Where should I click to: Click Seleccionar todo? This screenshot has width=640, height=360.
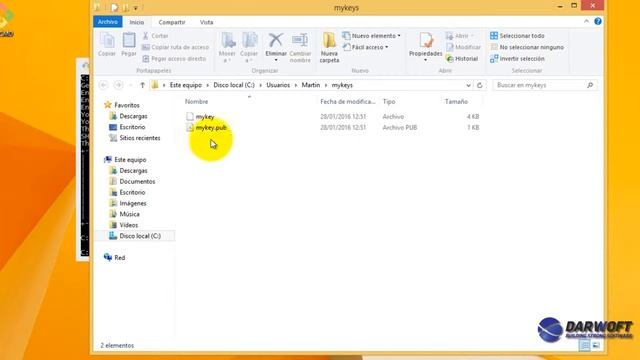point(517,36)
